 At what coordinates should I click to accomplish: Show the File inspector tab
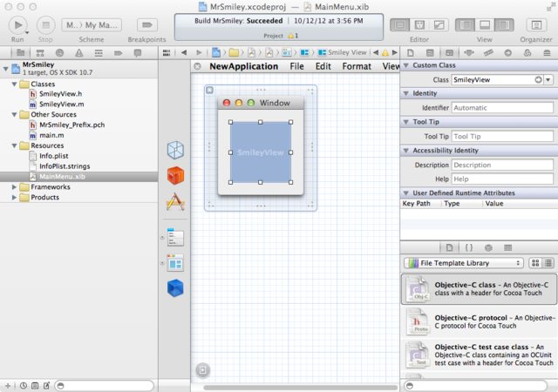pyautogui.click(x=411, y=53)
